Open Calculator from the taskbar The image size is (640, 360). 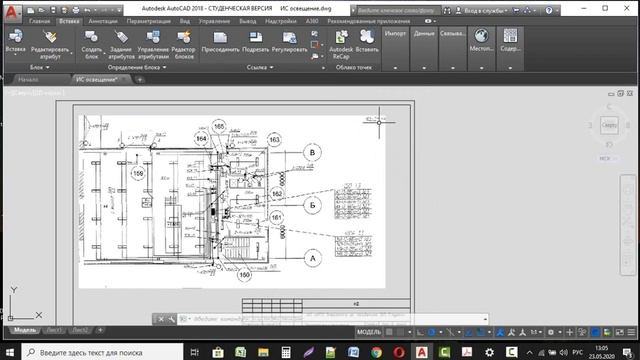[x=286, y=352]
